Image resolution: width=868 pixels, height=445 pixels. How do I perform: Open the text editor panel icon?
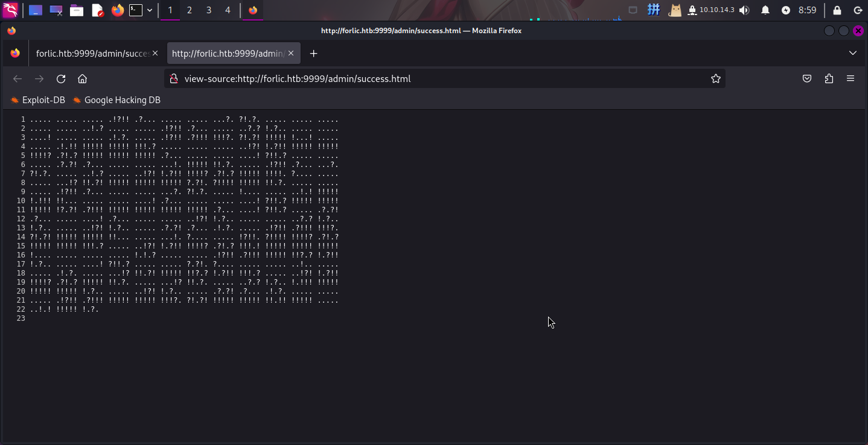pyautogui.click(x=97, y=10)
